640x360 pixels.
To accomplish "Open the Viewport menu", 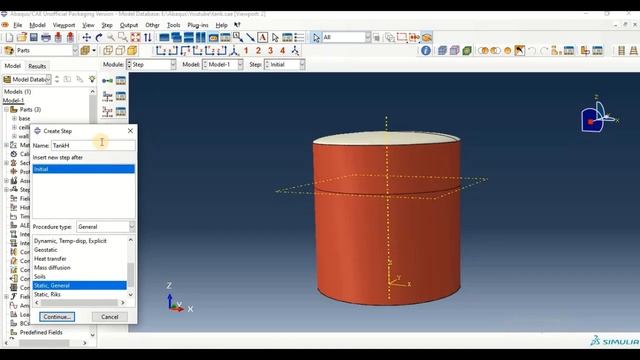I will tap(64, 25).
